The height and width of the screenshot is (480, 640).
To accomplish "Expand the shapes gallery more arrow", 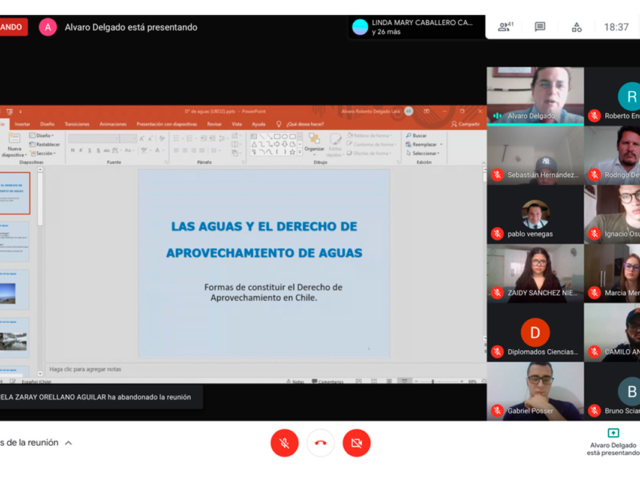I will (x=300, y=152).
